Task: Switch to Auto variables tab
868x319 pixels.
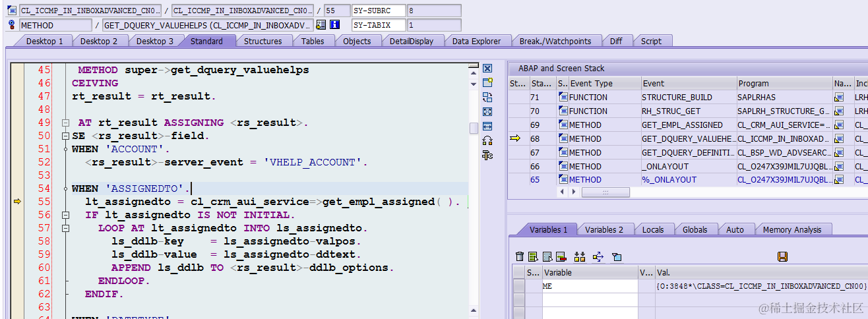Action: tap(735, 230)
